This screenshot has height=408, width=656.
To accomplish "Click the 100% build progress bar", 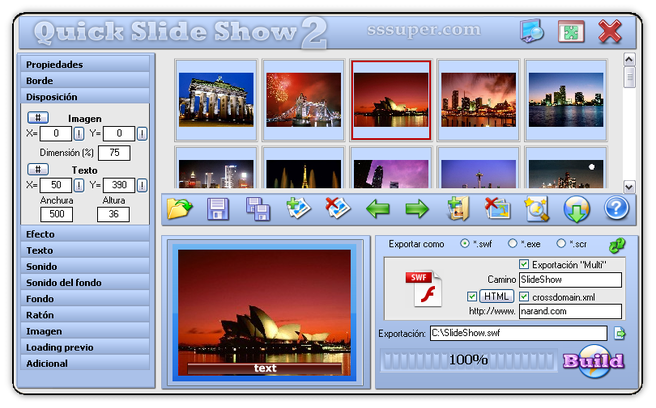I will [469, 360].
